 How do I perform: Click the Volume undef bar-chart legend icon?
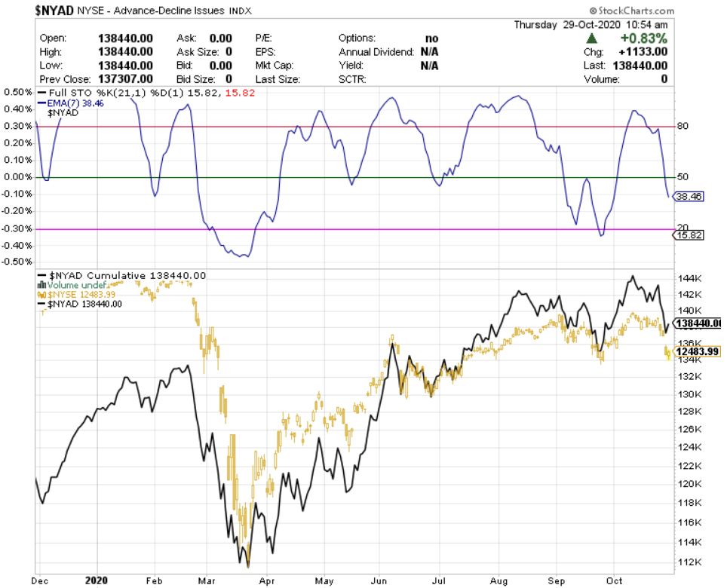click(x=43, y=286)
